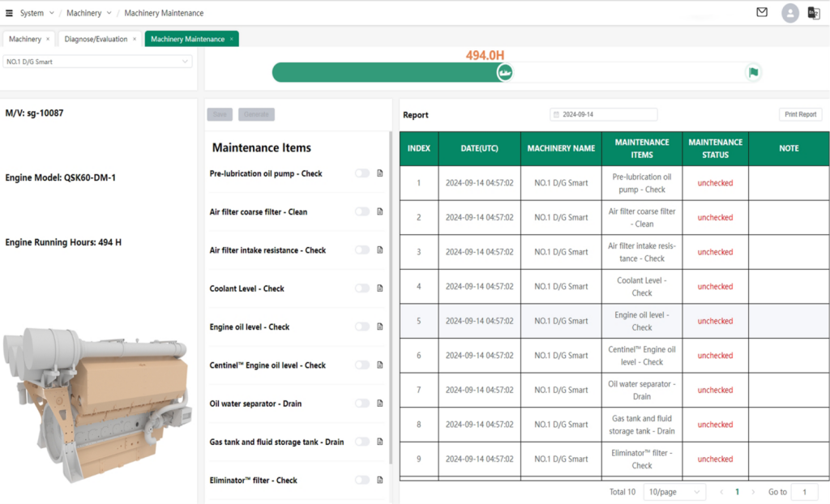The width and height of the screenshot is (830, 504).
Task: Click the Print Report button
Action: pos(800,114)
